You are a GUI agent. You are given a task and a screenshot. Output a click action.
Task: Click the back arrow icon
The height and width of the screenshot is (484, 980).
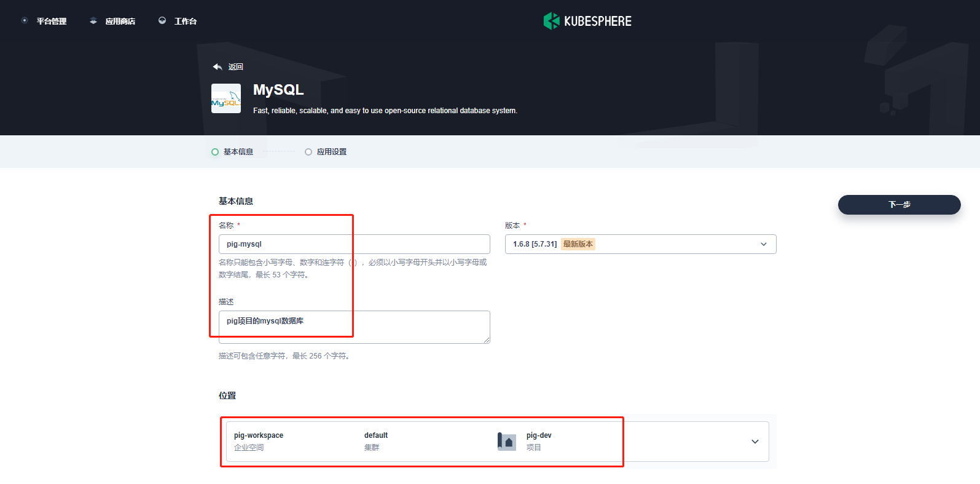218,66
